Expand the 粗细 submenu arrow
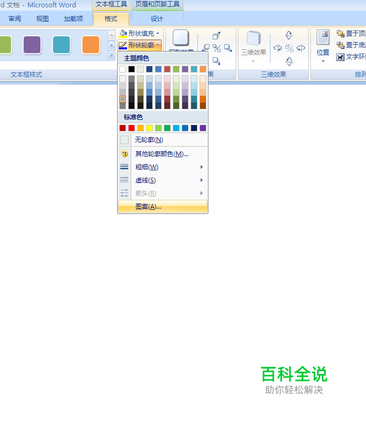The height and width of the screenshot is (425, 366). coord(201,167)
